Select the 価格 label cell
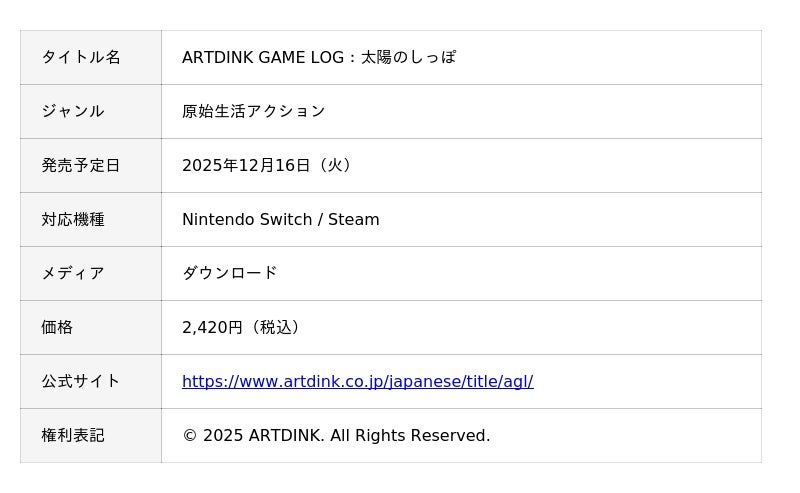 57,327
